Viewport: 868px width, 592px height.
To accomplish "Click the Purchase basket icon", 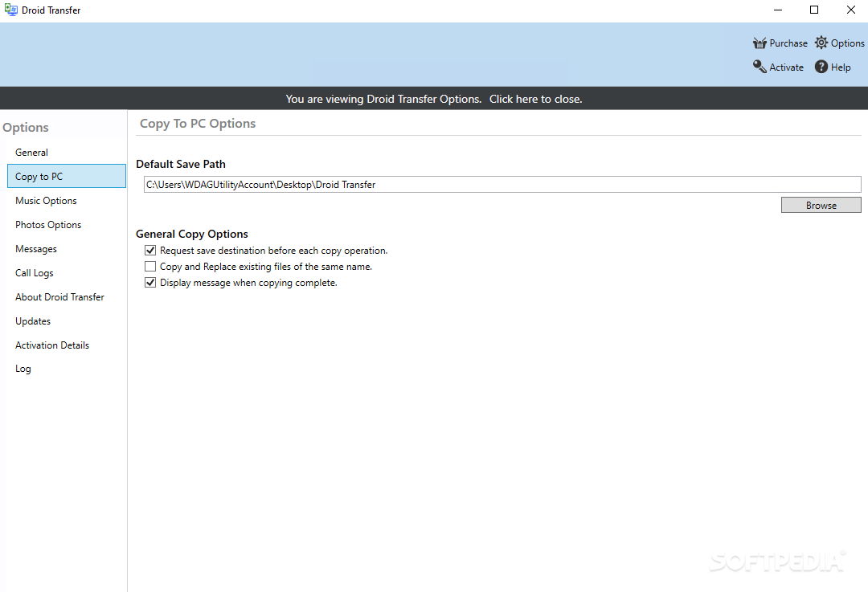I will click(x=759, y=43).
